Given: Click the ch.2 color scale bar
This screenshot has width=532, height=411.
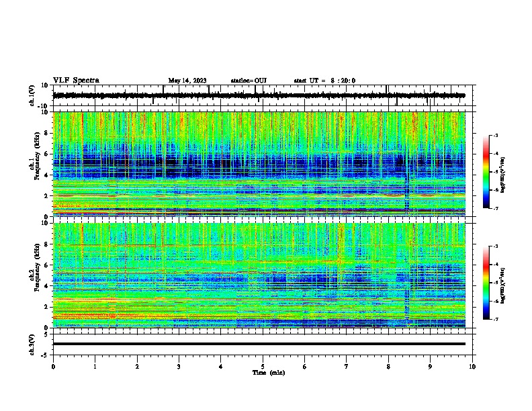Looking at the screenshot, I should pos(486,283).
